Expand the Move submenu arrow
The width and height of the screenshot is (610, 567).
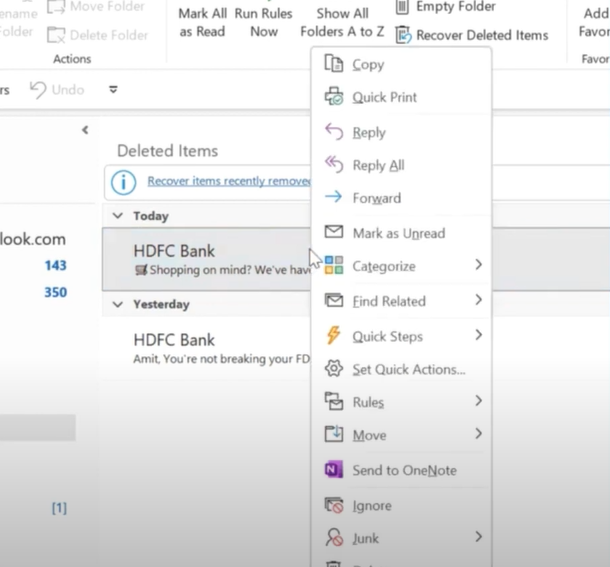[x=479, y=434]
